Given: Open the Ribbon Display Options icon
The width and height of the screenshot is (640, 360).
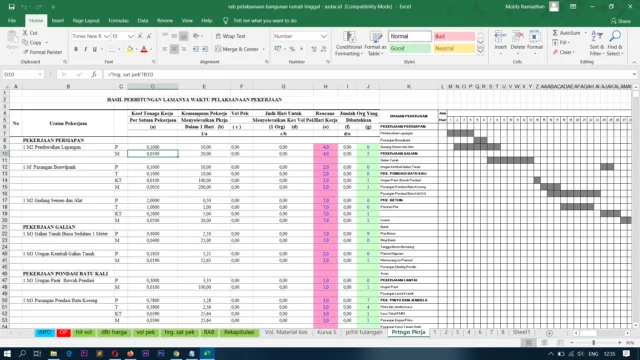Looking at the screenshot, I should tap(573, 7).
